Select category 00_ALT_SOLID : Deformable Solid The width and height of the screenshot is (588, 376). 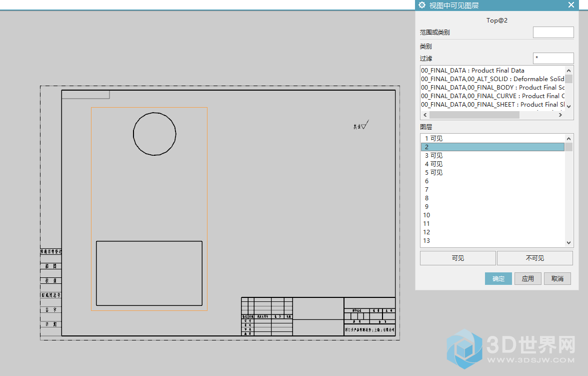(492, 79)
